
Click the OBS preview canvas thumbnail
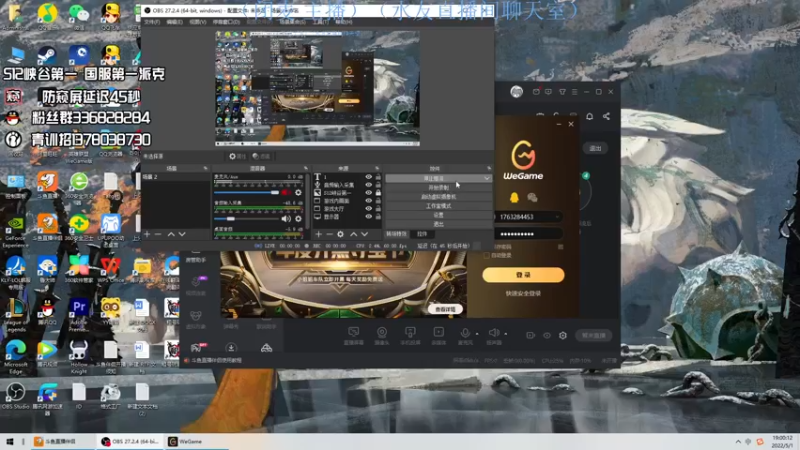(317, 88)
